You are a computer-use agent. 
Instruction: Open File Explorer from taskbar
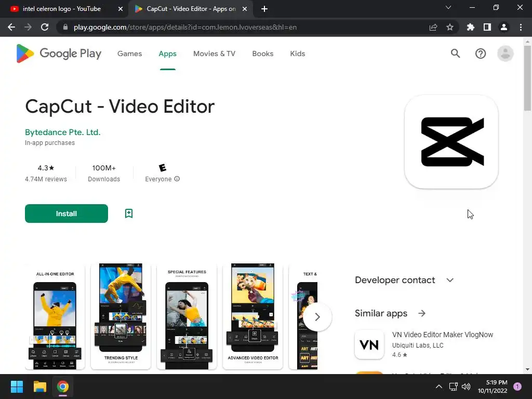click(x=39, y=387)
